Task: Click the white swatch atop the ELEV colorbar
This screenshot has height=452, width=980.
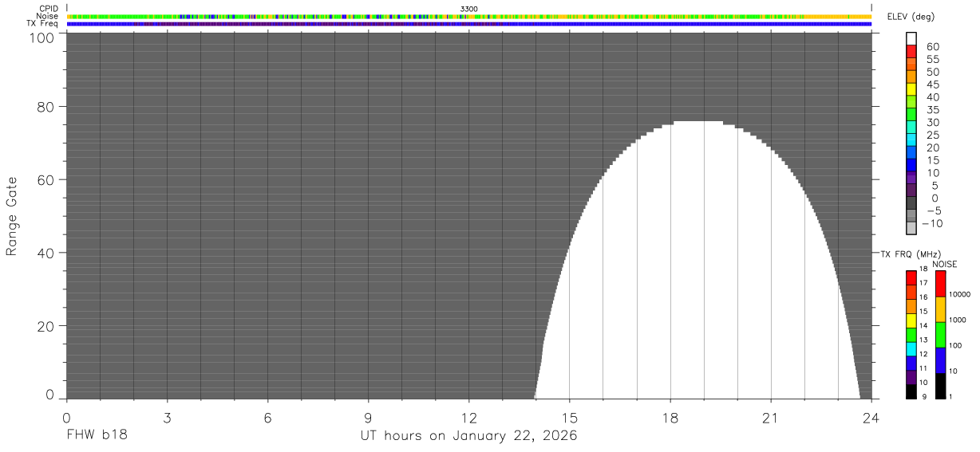Action: [x=911, y=39]
